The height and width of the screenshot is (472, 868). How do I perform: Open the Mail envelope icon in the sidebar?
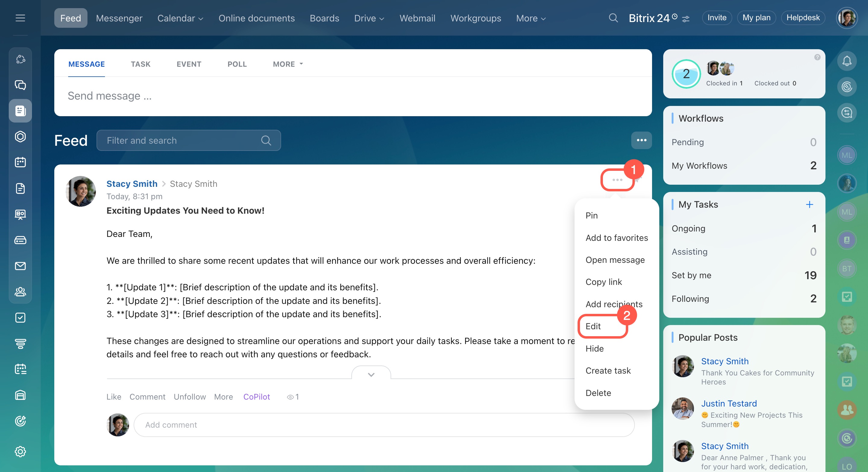[x=20, y=266]
